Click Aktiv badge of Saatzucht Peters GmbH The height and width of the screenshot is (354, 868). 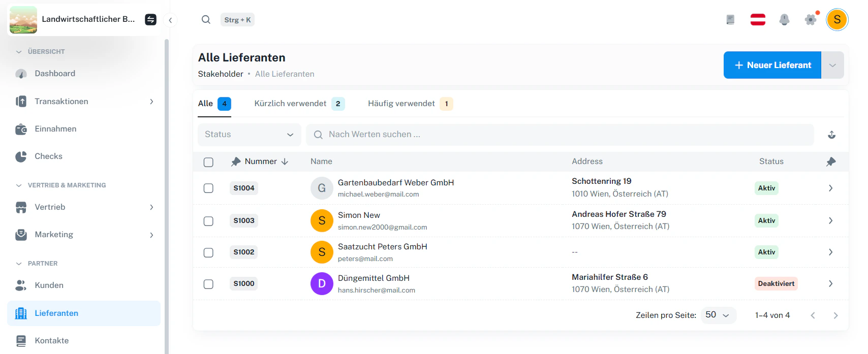click(x=766, y=252)
